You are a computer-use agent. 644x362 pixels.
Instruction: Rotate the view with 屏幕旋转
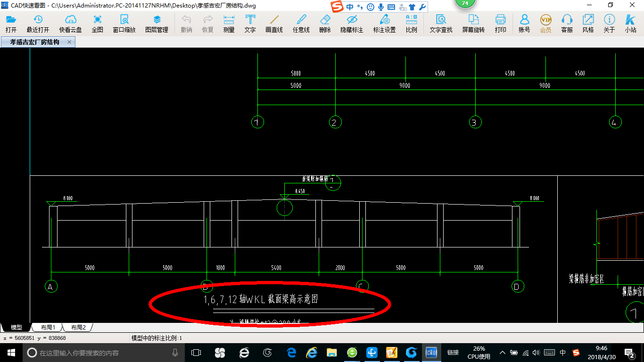pos(473,24)
